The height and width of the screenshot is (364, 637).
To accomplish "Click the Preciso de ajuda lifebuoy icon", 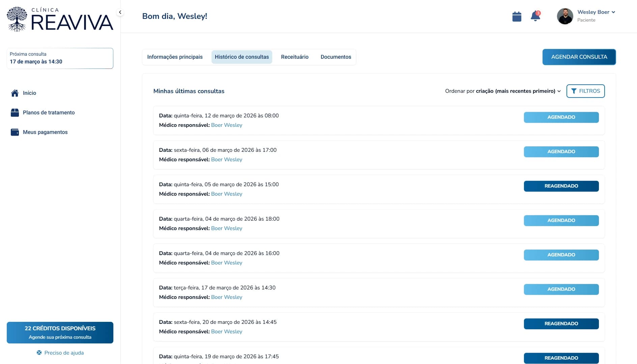I will (x=39, y=353).
